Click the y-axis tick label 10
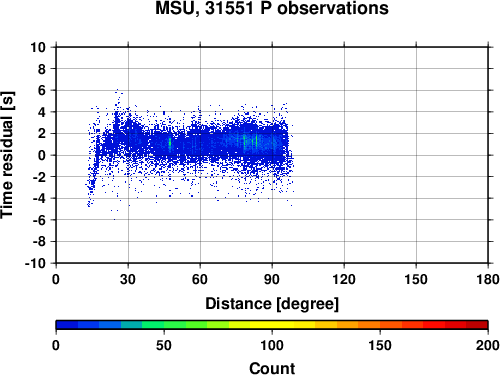Viewport: 500px width, 375px height. 38,47
